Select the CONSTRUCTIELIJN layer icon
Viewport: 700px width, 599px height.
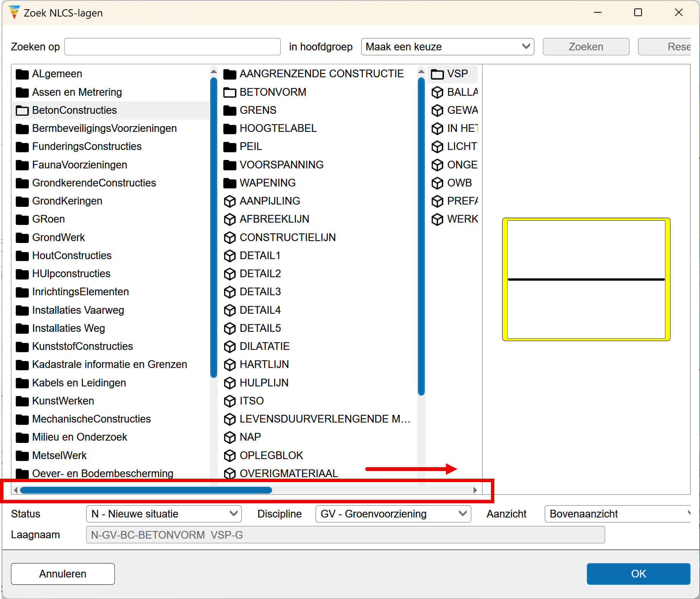(230, 237)
